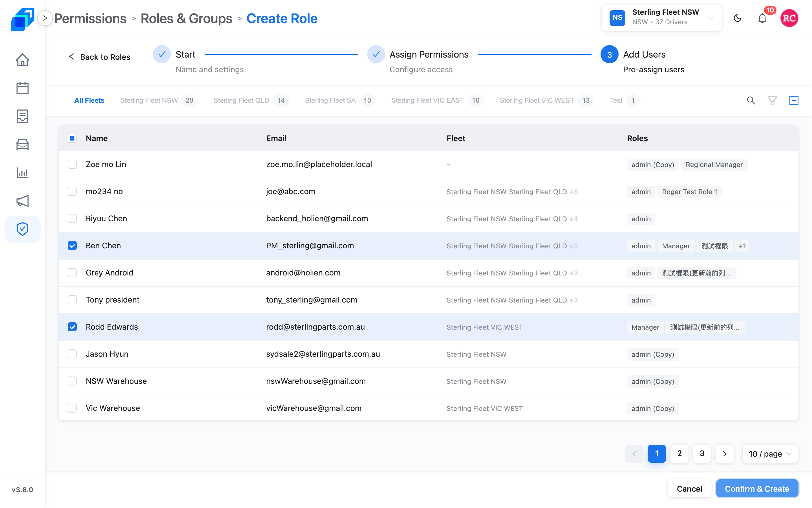The width and height of the screenshot is (812, 508).
Task: Click the app logo in top-left
Action: (x=23, y=19)
